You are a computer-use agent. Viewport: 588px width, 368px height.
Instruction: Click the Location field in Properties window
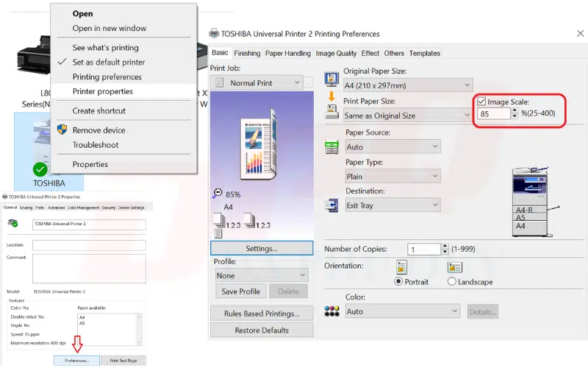(89, 245)
